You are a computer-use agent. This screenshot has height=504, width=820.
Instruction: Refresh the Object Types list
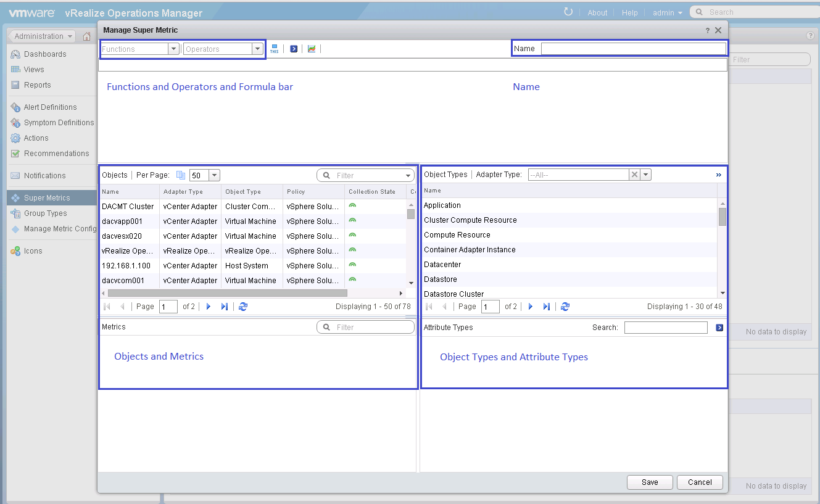coord(565,307)
